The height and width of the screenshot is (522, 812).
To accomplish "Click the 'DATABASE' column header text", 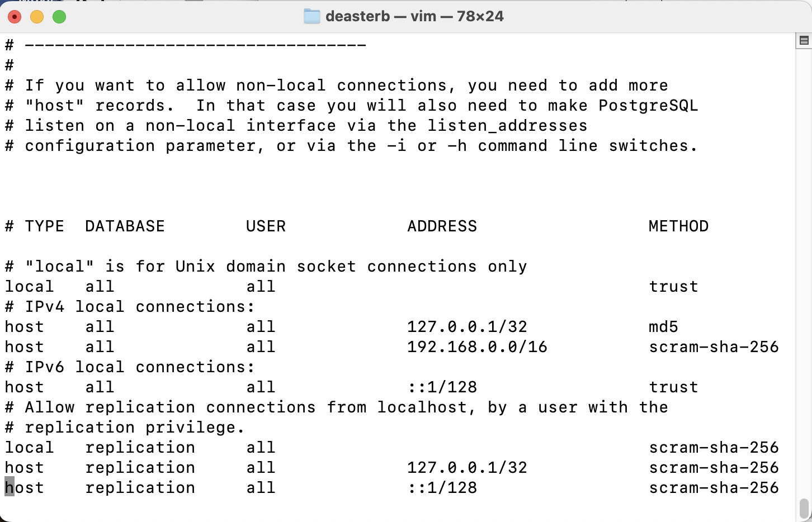I will coord(125,226).
